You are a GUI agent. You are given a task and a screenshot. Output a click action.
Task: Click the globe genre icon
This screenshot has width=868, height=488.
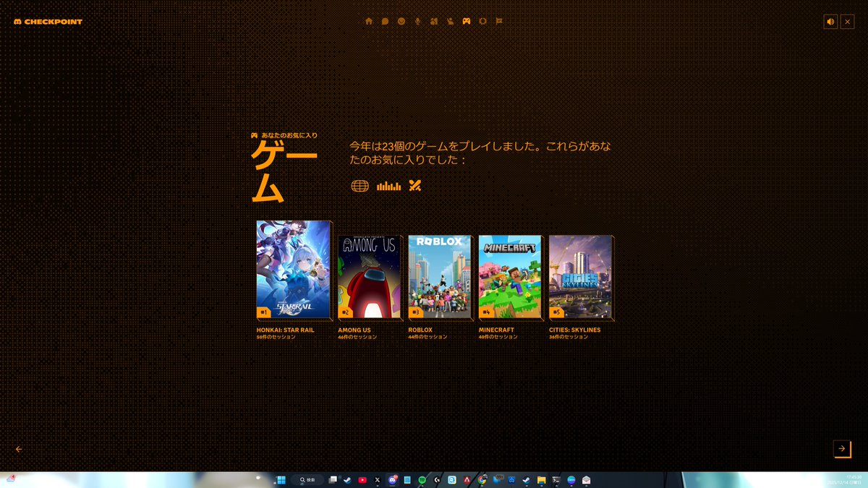359,186
